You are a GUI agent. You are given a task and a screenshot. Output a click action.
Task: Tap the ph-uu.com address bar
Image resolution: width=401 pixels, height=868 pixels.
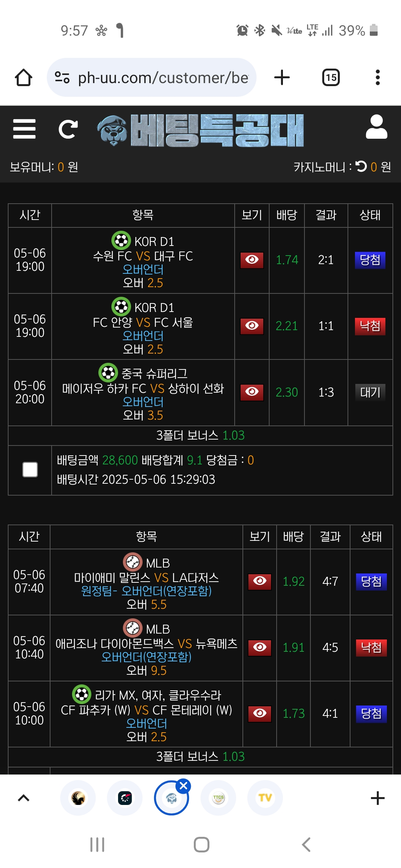pos(151,78)
